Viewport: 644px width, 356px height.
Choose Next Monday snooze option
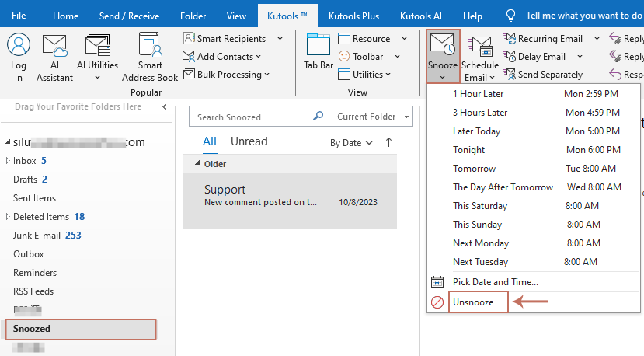pyautogui.click(x=534, y=243)
